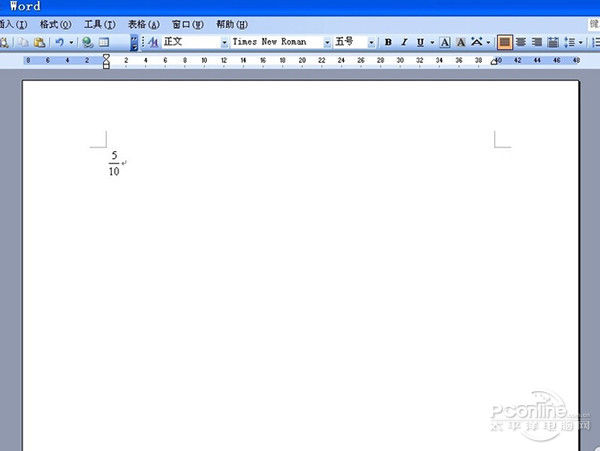Open the 工具(T) Tools menu
Image resolution: width=600 pixels, height=451 pixels.
100,24
